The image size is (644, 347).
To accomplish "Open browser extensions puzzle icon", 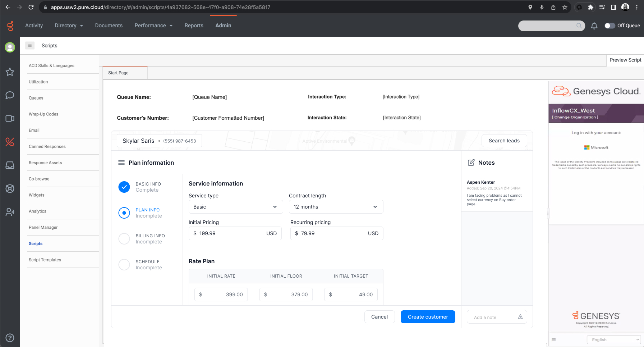I will 590,7.
